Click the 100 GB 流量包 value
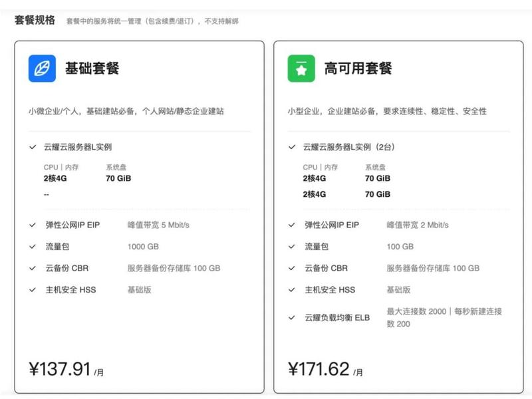This screenshot has height=399, width=532. click(400, 247)
